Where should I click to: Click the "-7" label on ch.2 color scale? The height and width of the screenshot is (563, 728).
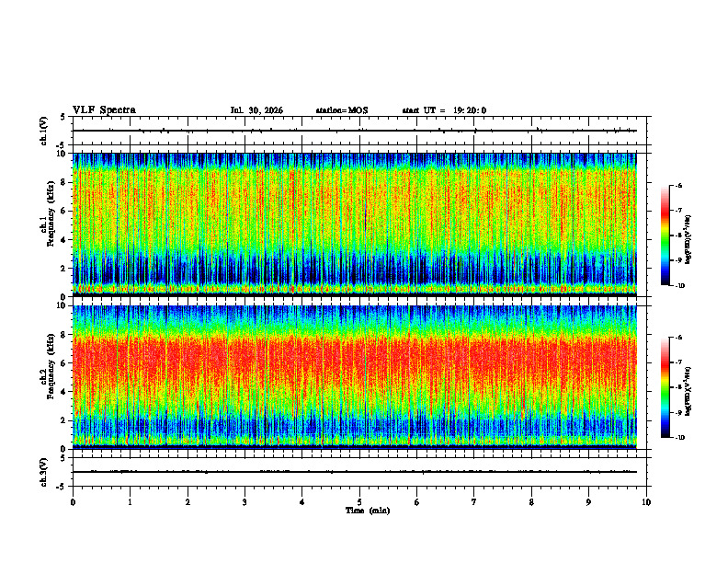[677, 362]
